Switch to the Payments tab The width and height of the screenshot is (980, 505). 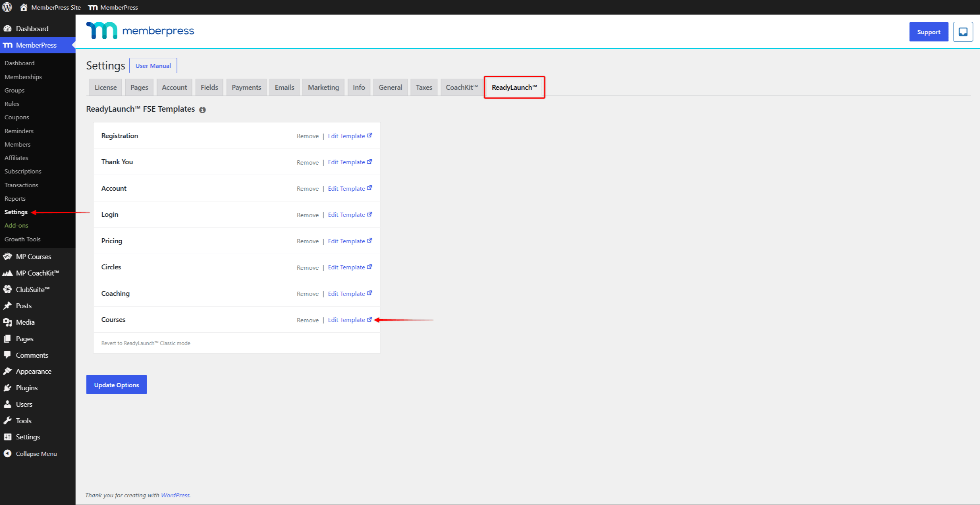pos(246,87)
